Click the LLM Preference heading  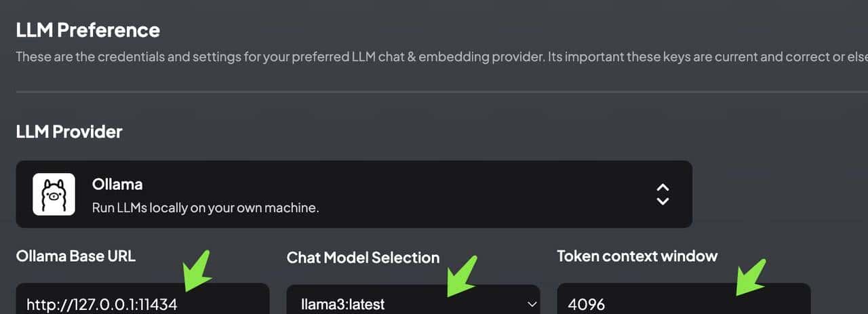[x=88, y=31]
